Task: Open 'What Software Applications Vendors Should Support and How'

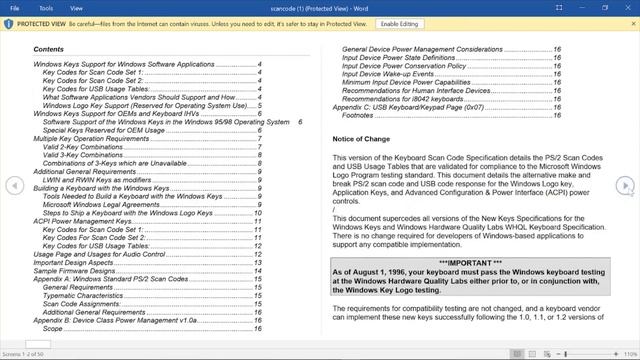Action: click(x=152, y=97)
